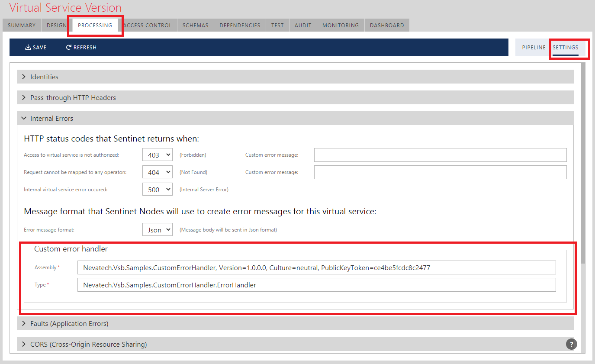Image resolution: width=595 pixels, height=364 pixels.
Task: Switch to the Monitoring tab
Action: pos(340,25)
